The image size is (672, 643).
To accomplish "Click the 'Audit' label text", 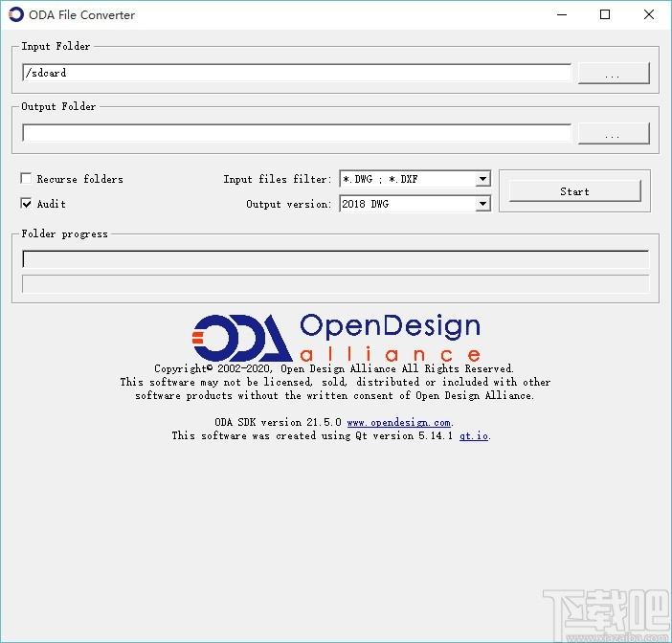I will point(52,204).
